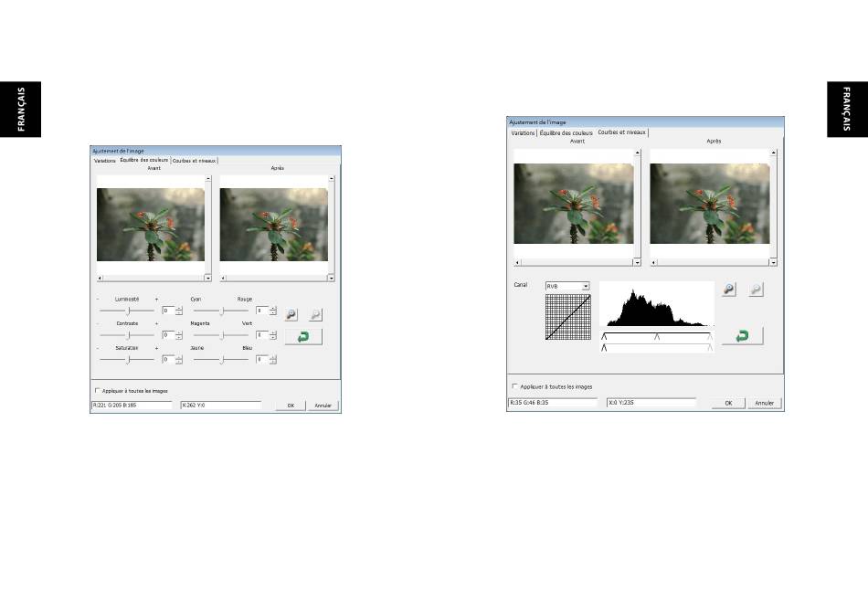Enable 'Appliquer à toutes les images' in right dialog
Viewport: 868px width, 611px height.
[514, 386]
